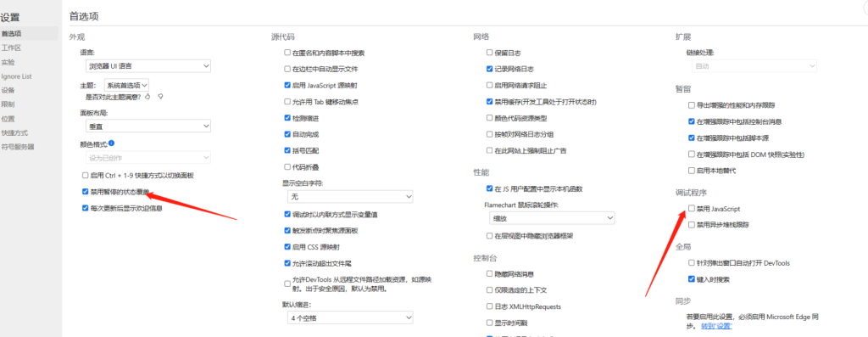Check the 保留日志 checkbox

click(x=489, y=53)
